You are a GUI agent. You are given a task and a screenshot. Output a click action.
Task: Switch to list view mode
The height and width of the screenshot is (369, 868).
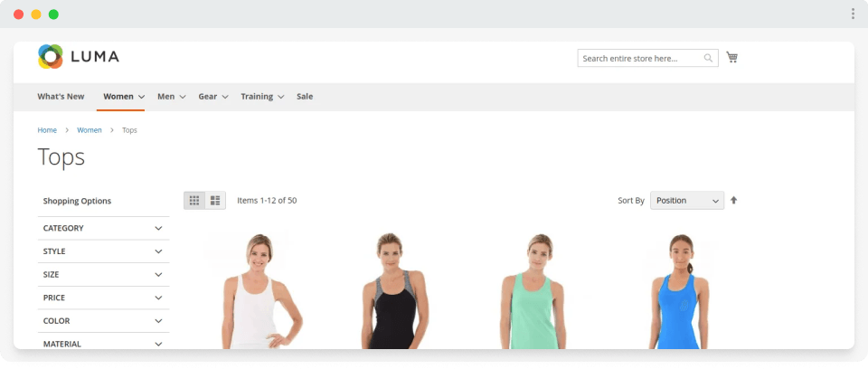[x=215, y=201]
